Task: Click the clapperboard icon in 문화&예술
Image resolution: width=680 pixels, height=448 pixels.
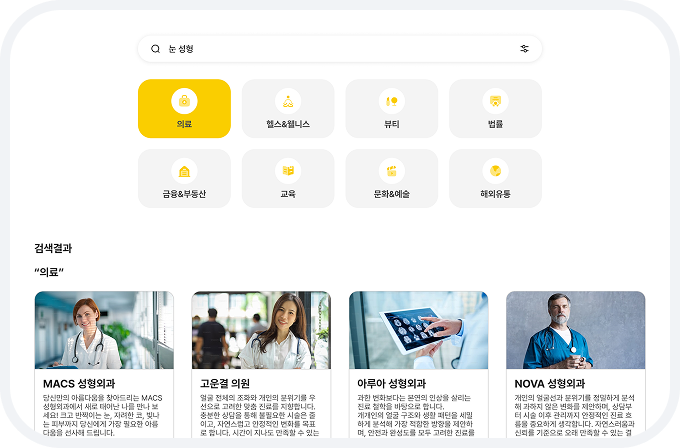Action: coord(392,171)
